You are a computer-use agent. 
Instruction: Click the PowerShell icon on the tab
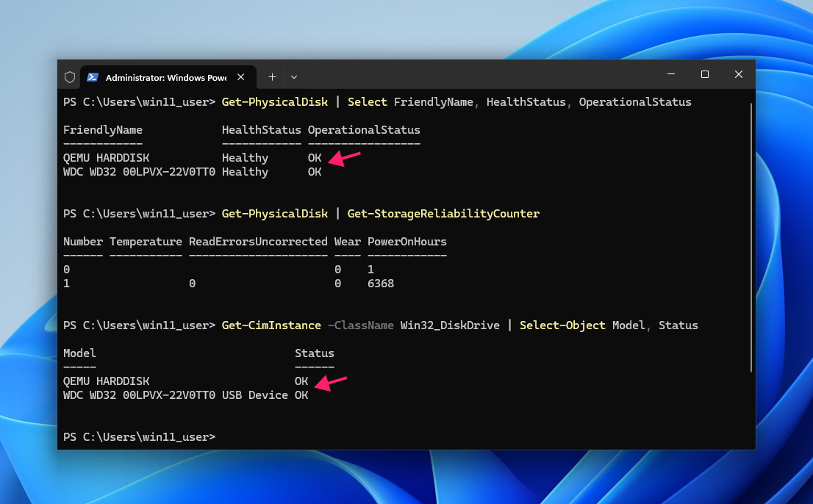pos(93,77)
